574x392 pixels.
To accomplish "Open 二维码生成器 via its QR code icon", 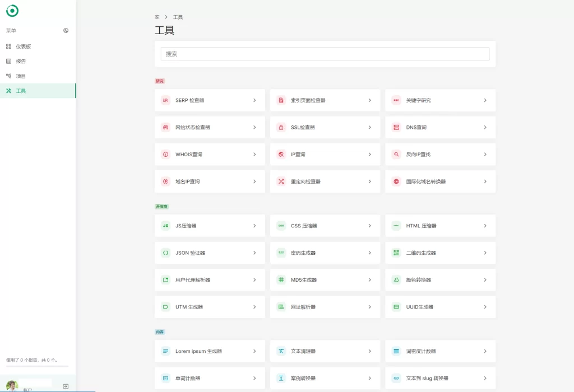I will [x=396, y=253].
